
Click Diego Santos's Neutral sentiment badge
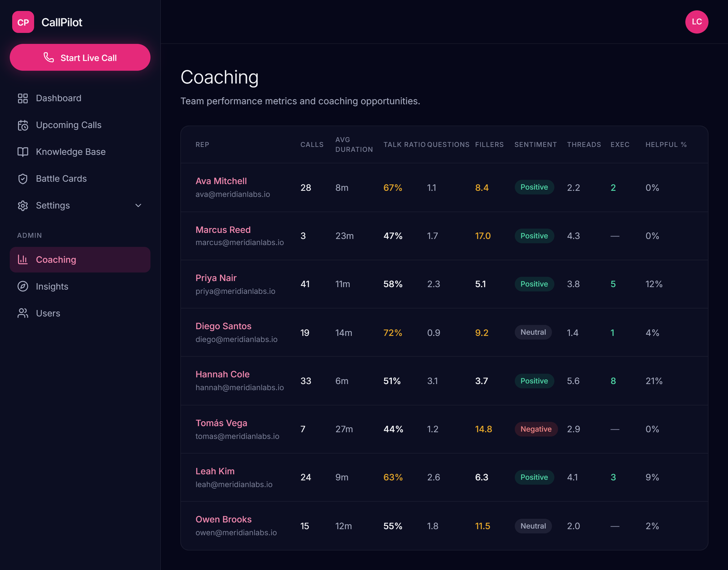pos(533,332)
